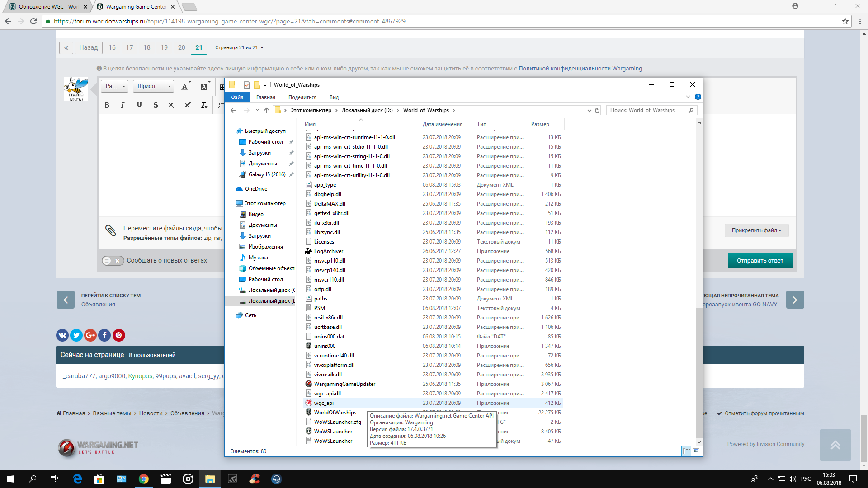Open the Политикой конфиденциальности Wargaming link
868x488 pixels.
(580, 69)
